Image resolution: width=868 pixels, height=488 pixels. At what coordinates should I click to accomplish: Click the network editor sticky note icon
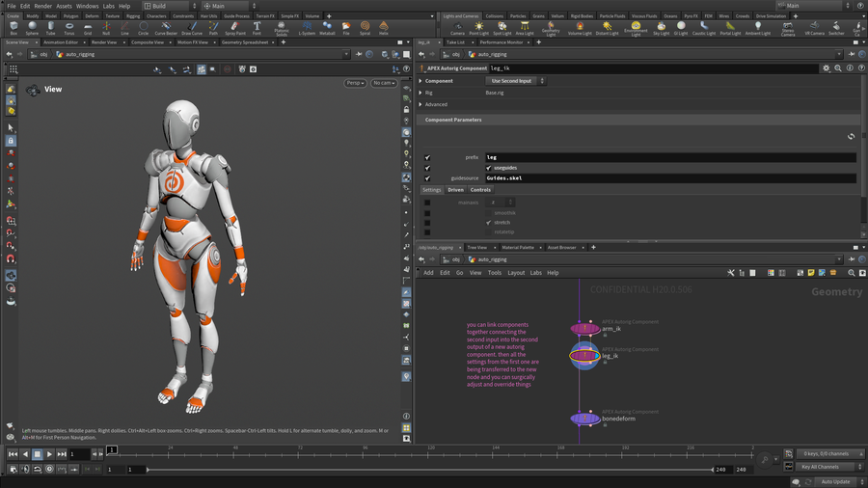[x=811, y=273]
